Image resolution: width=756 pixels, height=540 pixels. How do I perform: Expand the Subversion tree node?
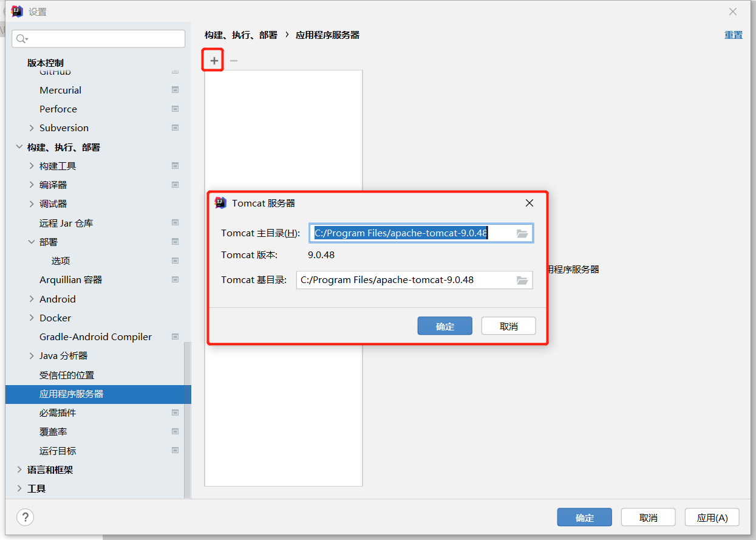[x=32, y=128]
